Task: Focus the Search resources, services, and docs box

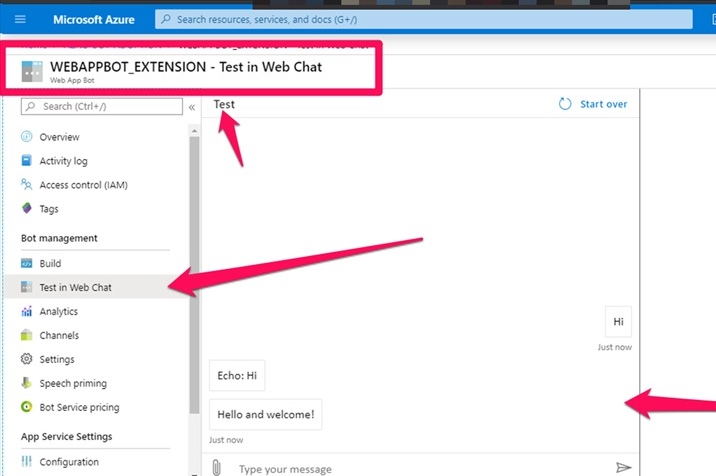Action: point(424,19)
